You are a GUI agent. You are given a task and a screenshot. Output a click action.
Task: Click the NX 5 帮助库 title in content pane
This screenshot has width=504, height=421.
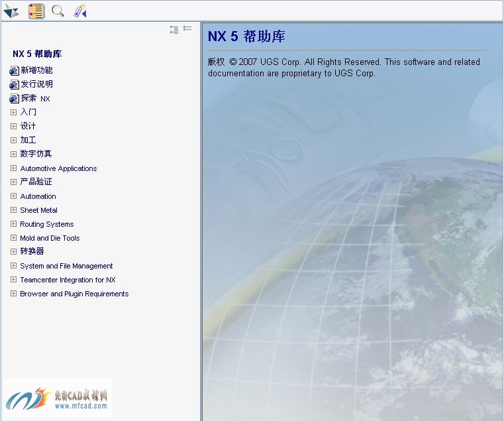pos(246,36)
